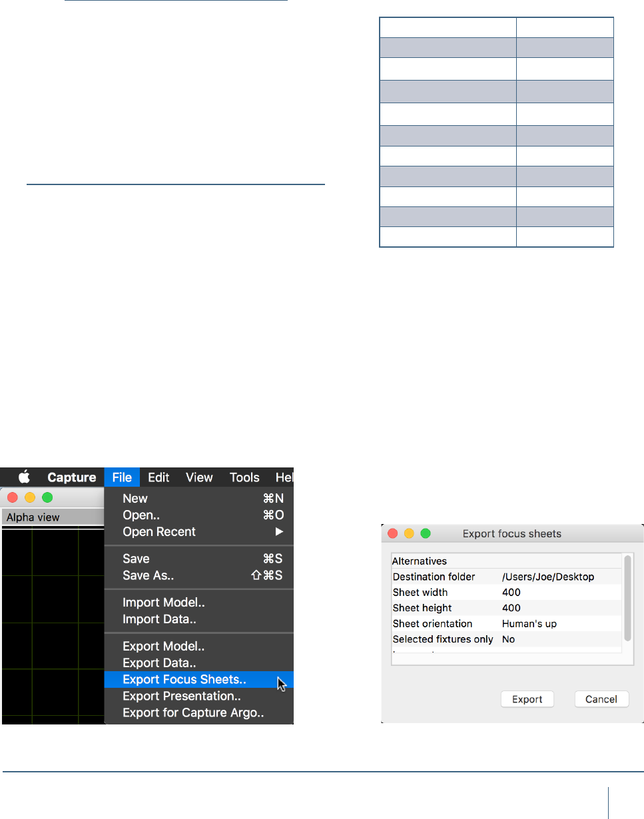Choose Export for Capture Argo.. entry

199,712
